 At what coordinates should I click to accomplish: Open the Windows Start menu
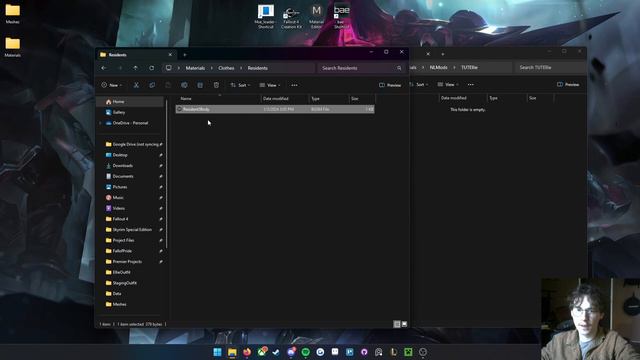coord(218,352)
